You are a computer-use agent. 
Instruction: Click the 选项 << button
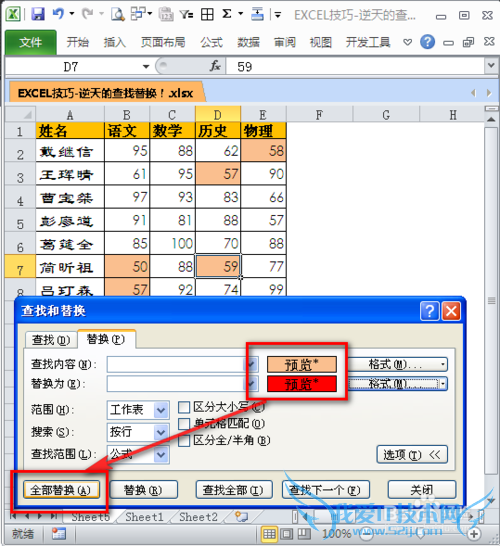pos(412,454)
